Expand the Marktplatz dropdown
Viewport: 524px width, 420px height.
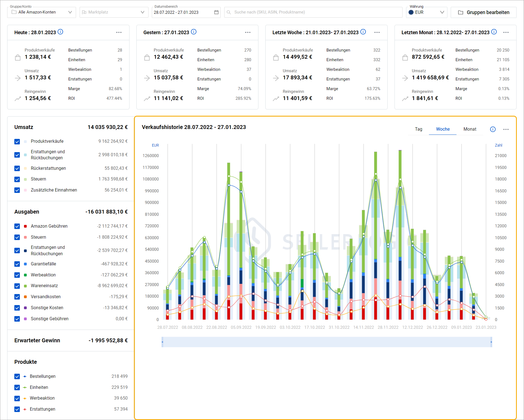(114, 12)
